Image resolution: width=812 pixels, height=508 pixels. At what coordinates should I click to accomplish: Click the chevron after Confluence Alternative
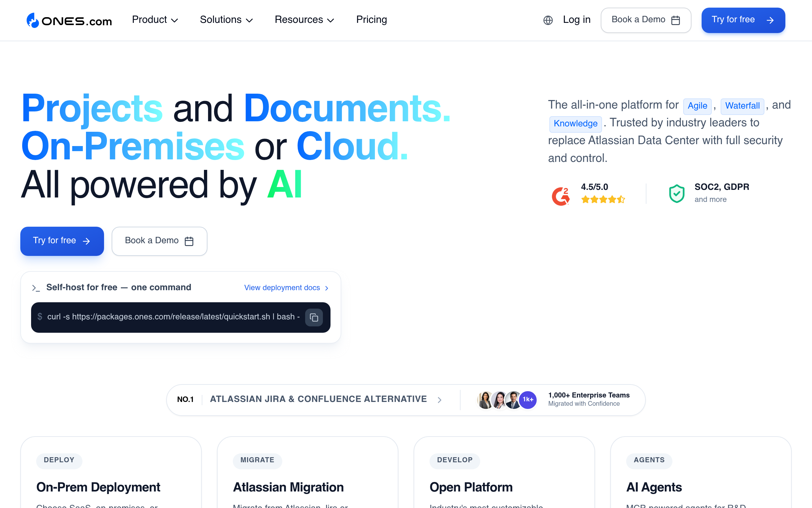pos(439,400)
